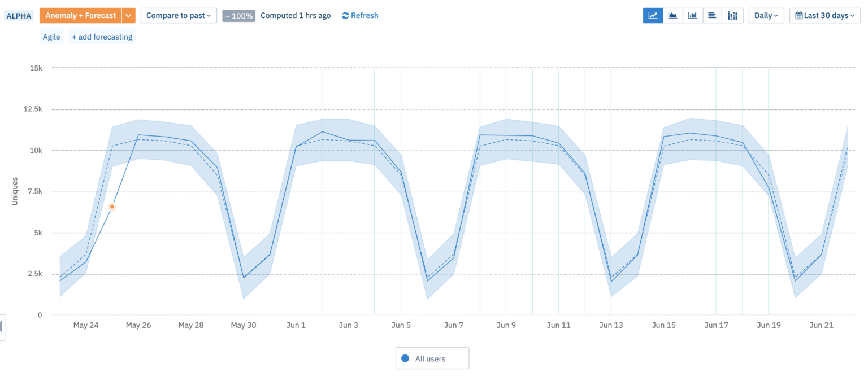Expand the Compare to past dropdown
The image size is (868, 377).
(179, 16)
